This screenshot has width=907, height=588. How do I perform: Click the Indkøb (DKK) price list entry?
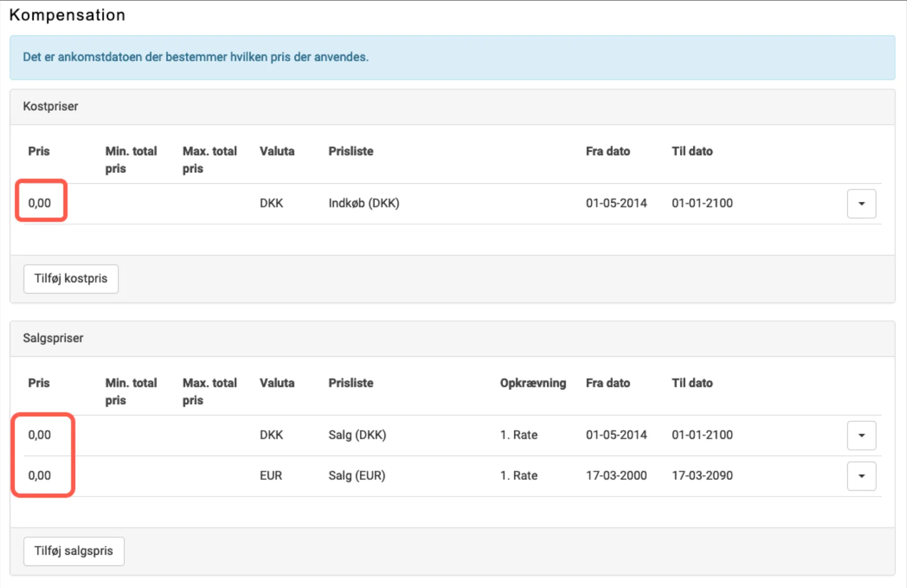tap(364, 203)
